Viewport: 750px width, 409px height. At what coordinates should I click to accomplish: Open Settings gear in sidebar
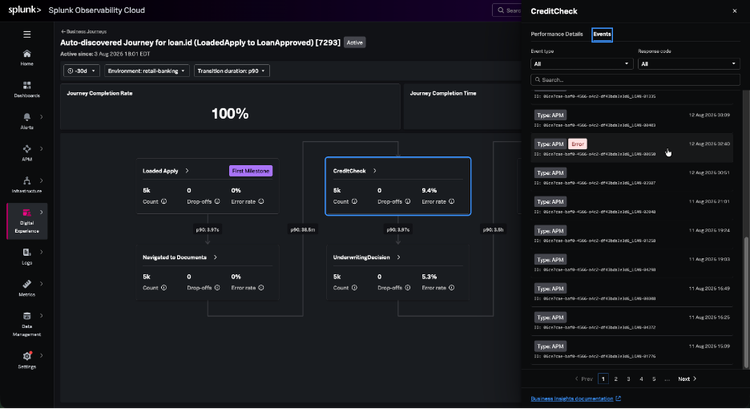click(x=27, y=356)
